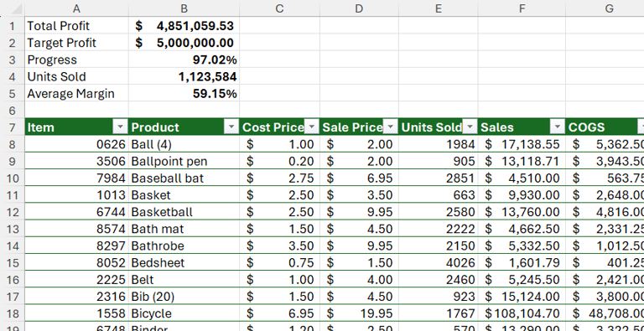Open the Units Sold filter dropdown
This screenshot has width=644, height=331.
[x=470, y=127]
